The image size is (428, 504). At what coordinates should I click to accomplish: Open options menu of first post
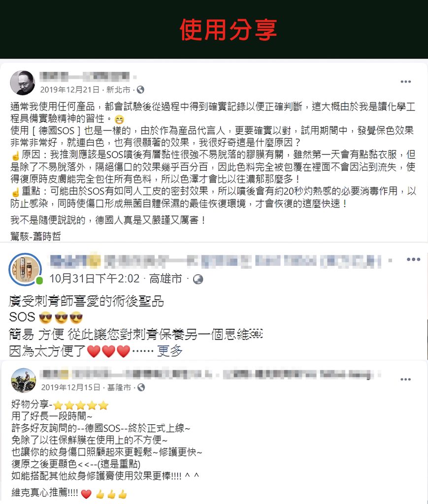(405, 82)
